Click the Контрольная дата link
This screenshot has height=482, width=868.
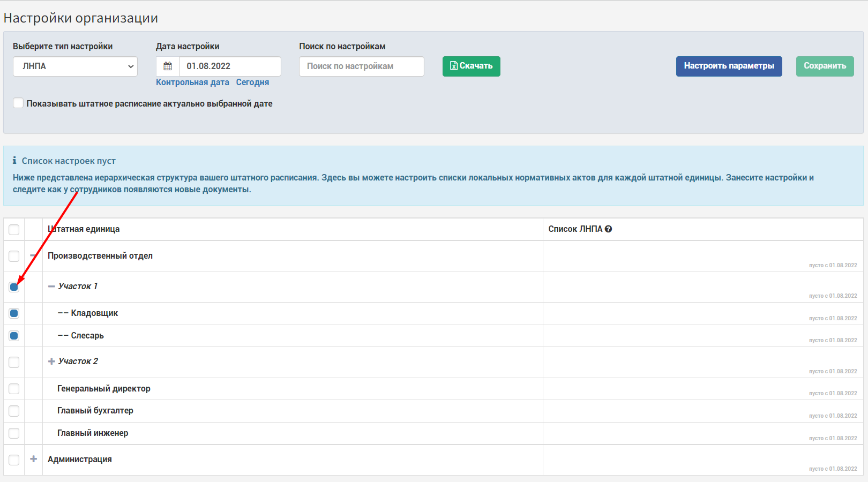(192, 82)
